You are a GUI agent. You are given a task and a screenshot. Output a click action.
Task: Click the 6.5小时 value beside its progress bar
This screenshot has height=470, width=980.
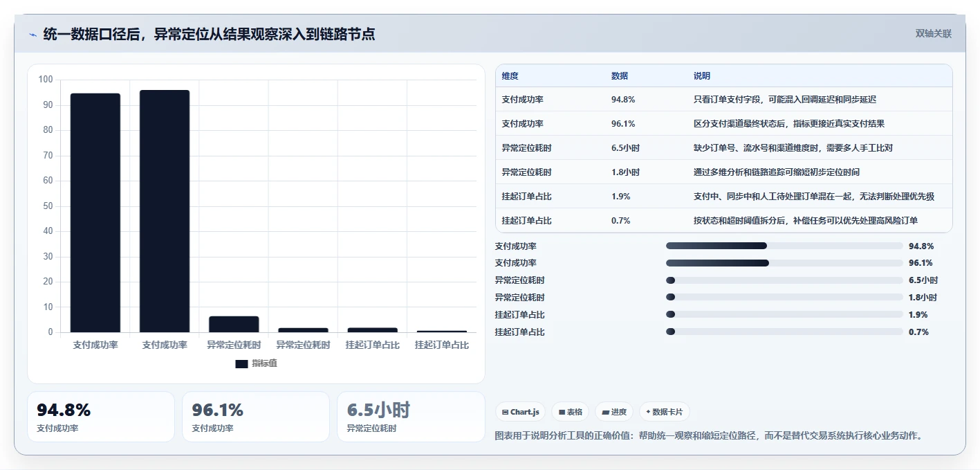coord(923,280)
